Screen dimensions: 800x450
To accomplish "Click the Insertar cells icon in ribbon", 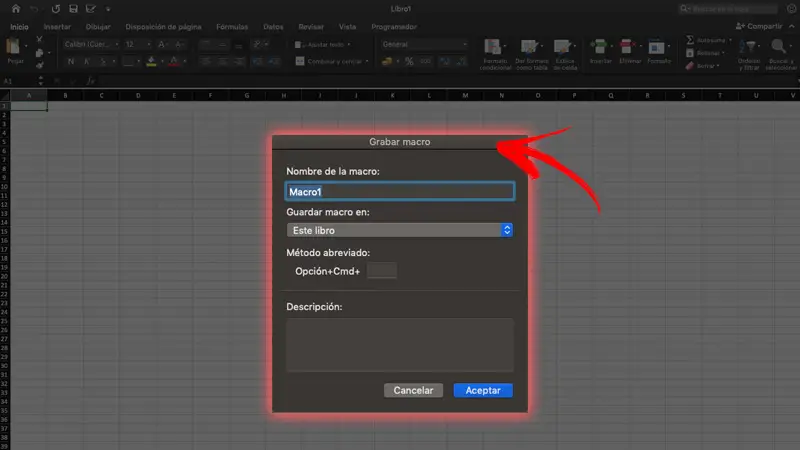I will [599, 47].
